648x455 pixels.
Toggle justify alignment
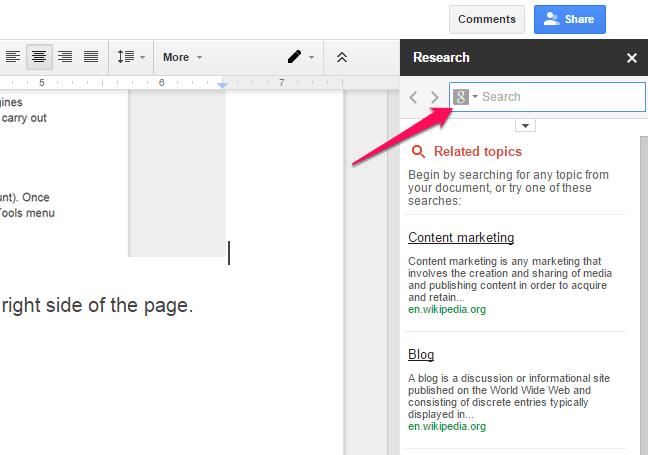pyautogui.click(x=91, y=57)
